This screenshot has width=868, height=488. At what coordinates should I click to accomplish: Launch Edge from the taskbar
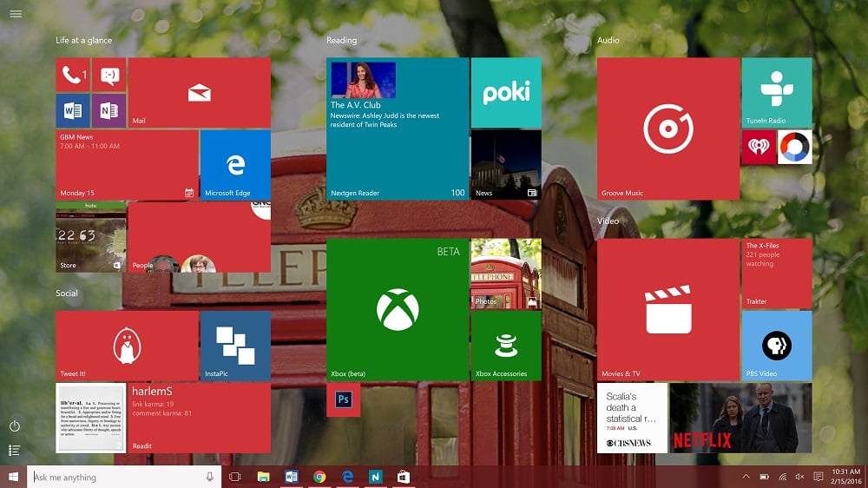pos(348,477)
